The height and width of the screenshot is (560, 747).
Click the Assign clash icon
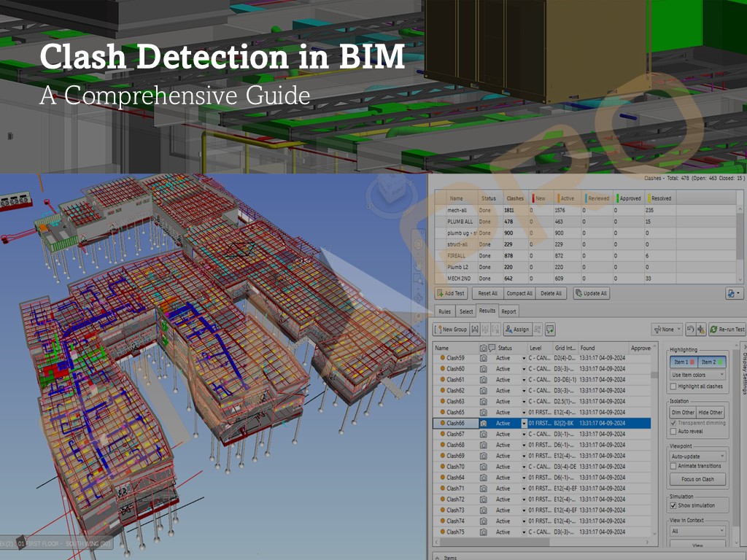(x=508, y=330)
